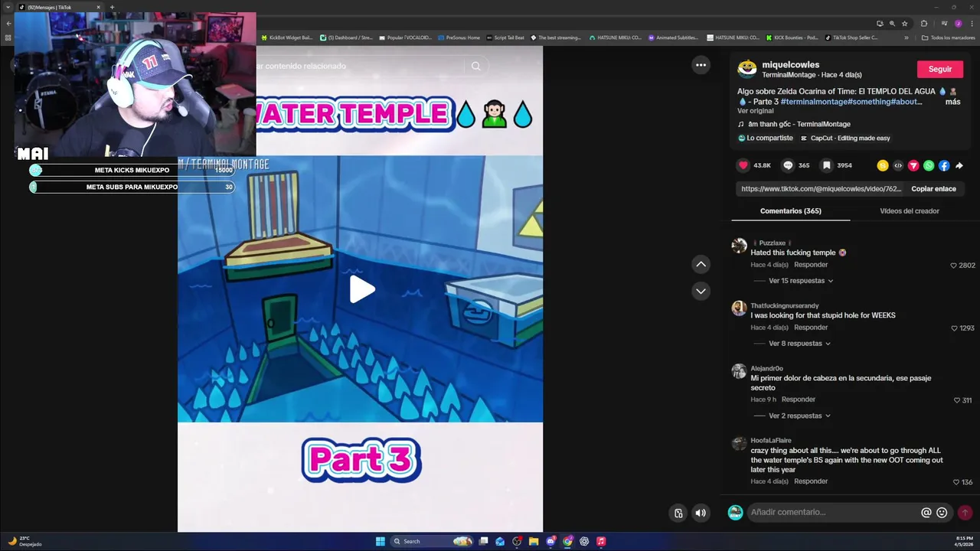This screenshot has width=980, height=551.
Task: Open Windows Start menu
Action: (380, 541)
